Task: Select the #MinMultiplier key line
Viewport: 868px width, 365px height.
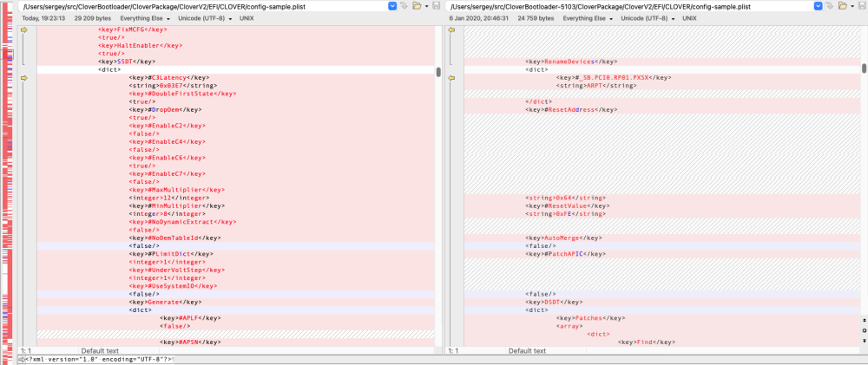Action: [x=176, y=206]
